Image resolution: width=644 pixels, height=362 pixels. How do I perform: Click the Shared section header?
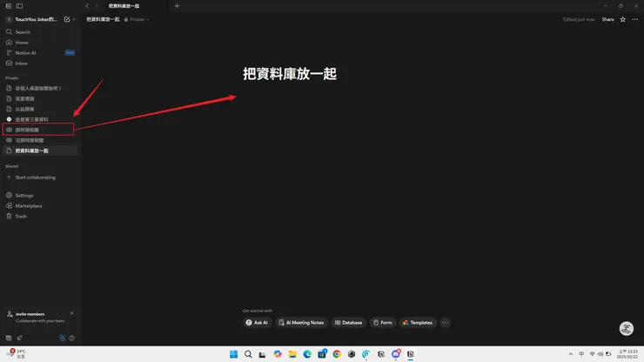coord(11,166)
